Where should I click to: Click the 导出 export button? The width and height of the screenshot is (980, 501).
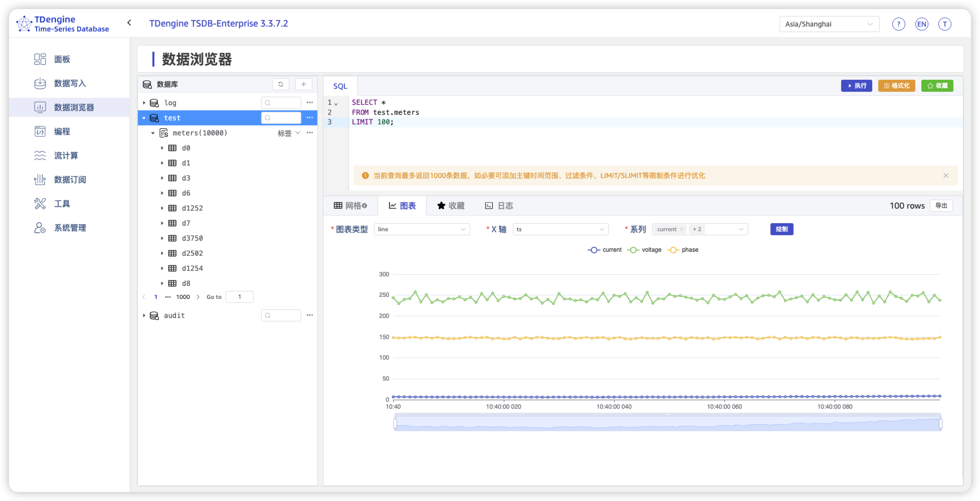pos(941,206)
